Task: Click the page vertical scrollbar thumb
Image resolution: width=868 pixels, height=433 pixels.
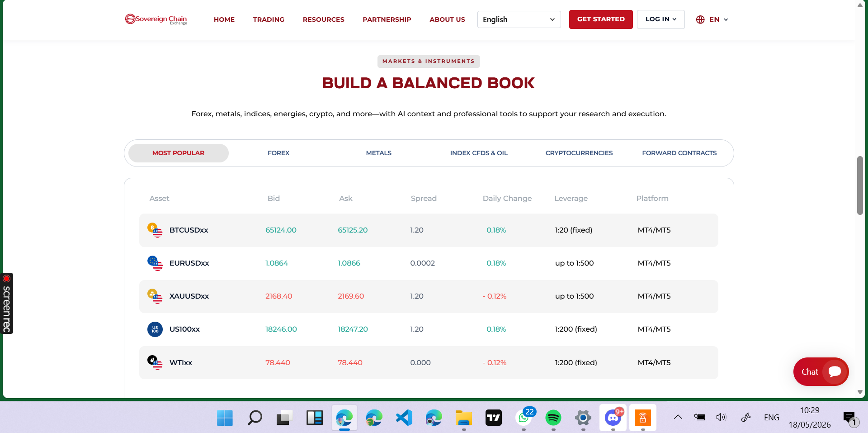Action: 860,186
